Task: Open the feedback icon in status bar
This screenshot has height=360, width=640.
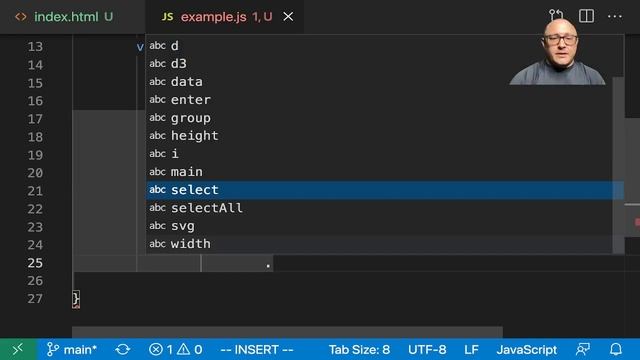Action: coord(583,349)
